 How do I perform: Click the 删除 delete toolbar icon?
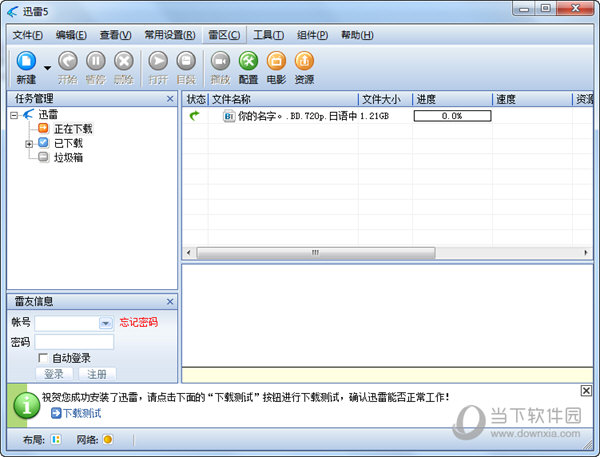coord(124,61)
